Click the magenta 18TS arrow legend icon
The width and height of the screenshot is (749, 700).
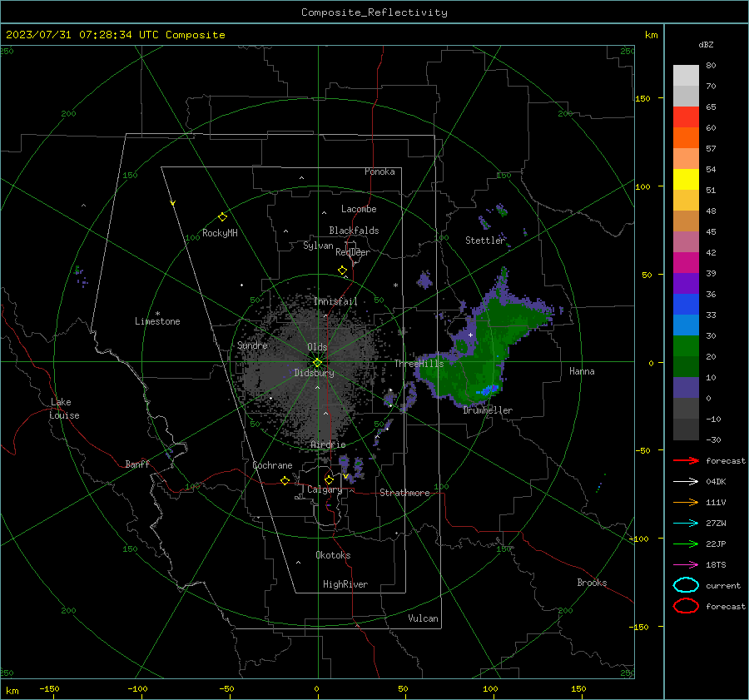point(686,565)
